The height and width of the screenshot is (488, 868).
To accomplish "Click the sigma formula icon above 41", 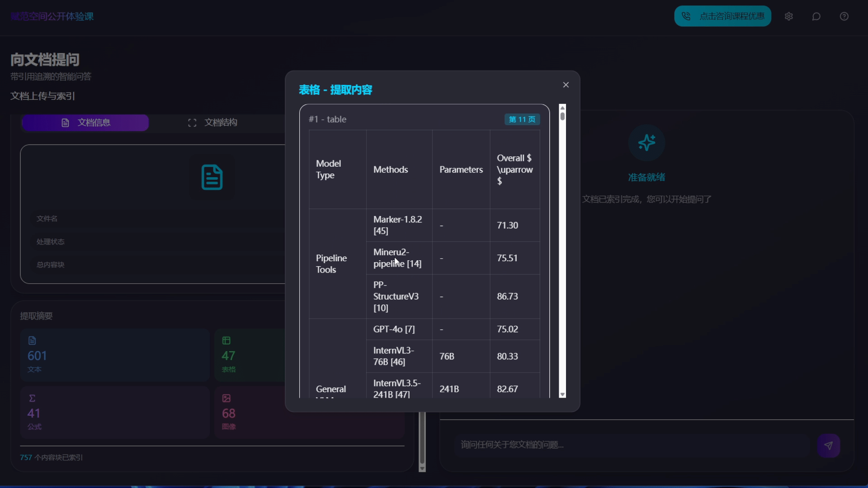I will (32, 398).
